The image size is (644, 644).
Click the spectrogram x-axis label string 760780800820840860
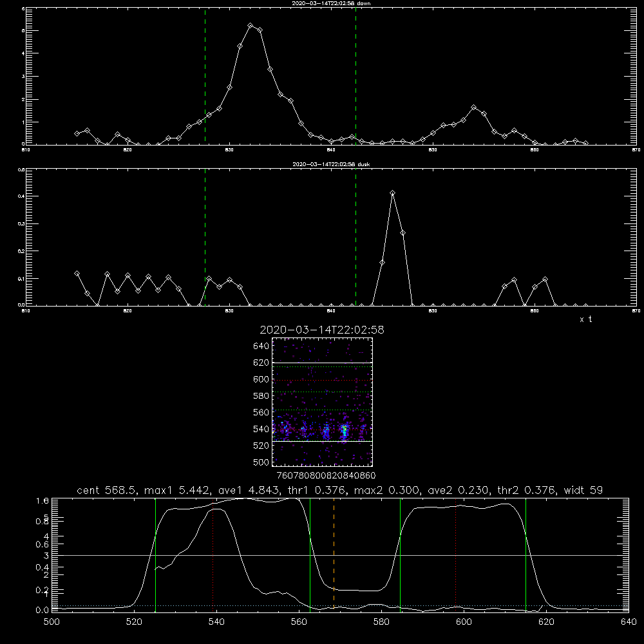pyautogui.click(x=326, y=476)
